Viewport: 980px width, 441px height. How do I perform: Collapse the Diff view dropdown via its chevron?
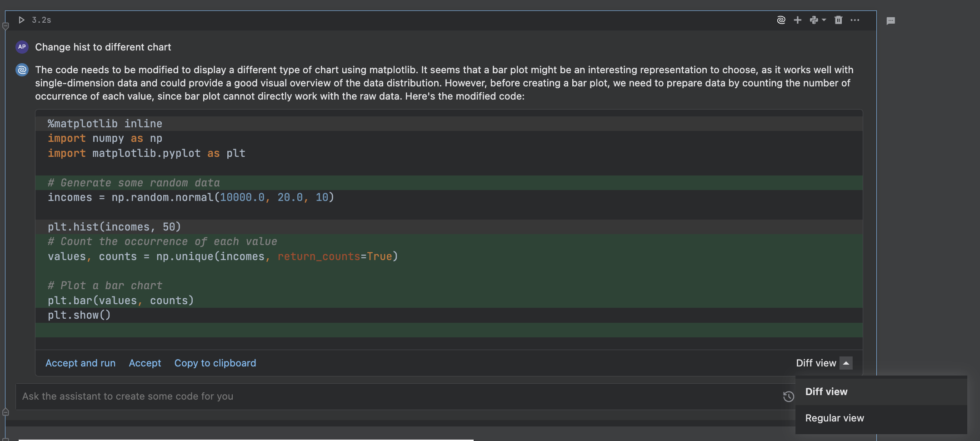click(846, 363)
